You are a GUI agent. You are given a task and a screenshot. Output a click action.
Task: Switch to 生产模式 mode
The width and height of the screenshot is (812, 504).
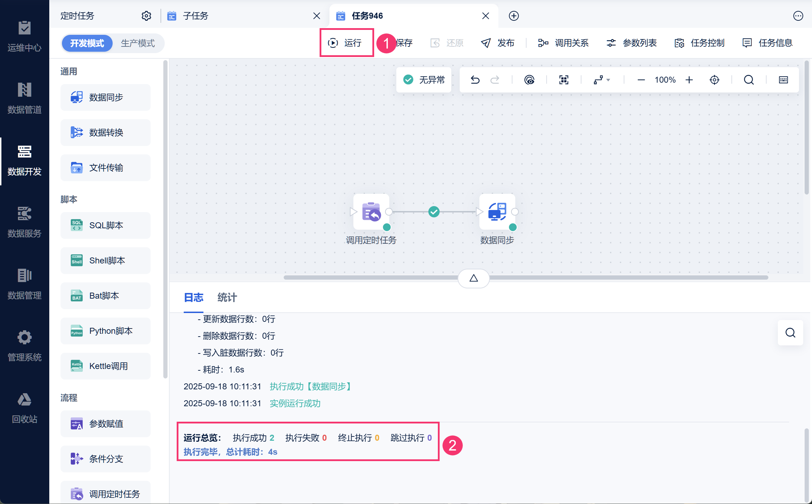point(138,43)
